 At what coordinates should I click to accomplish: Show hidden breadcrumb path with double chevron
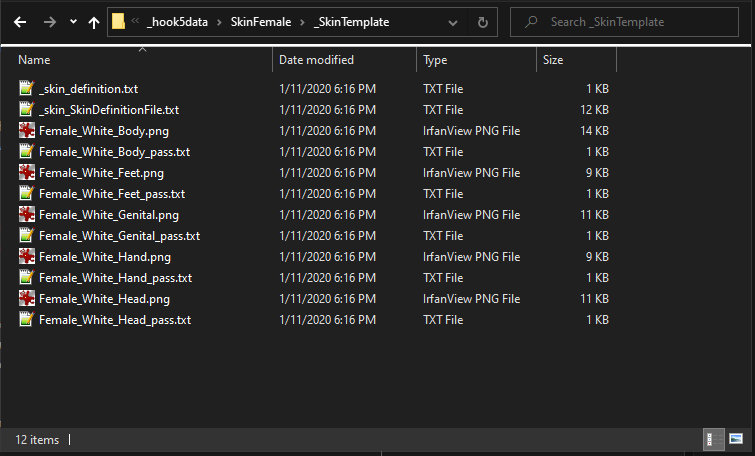135,20
